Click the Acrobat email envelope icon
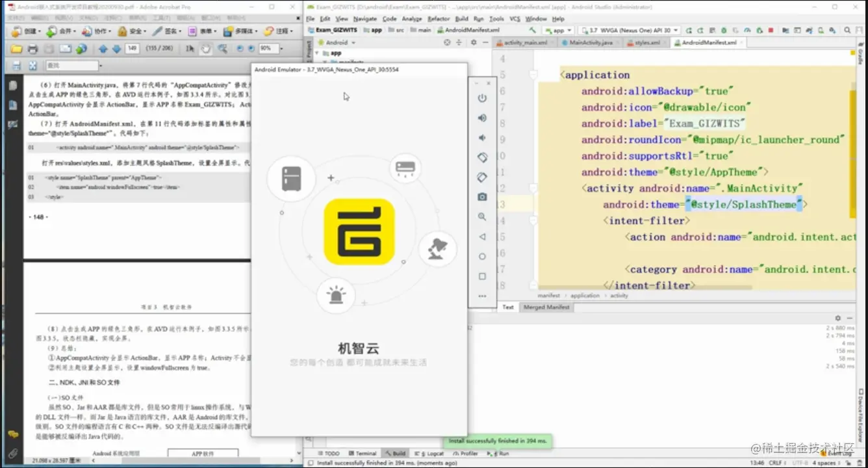868x468 pixels. [65, 48]
